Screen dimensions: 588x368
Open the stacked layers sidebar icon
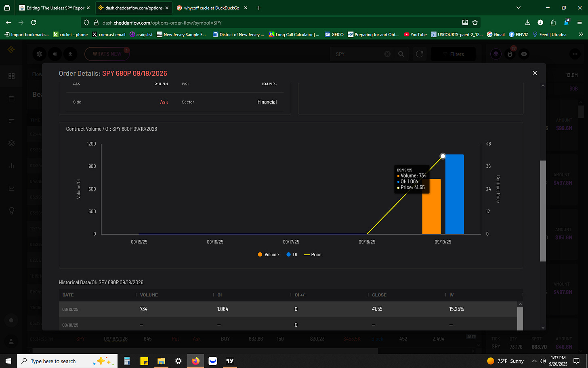click(x=11, y=143)
